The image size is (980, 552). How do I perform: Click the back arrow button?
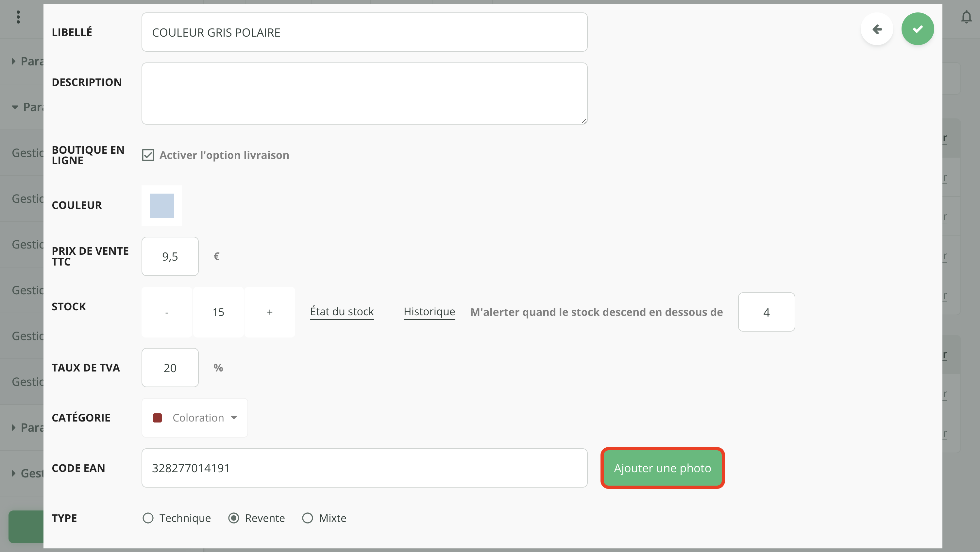click(876, 29)
